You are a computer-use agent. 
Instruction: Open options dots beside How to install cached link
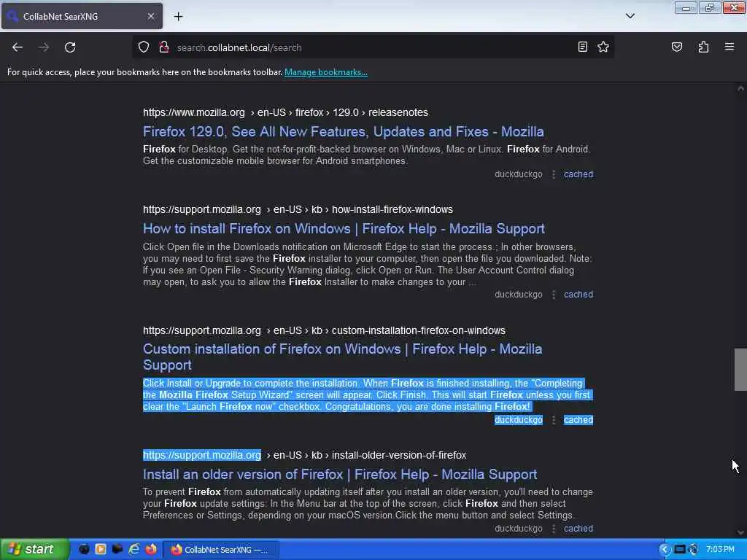click(x=553, y=295)
